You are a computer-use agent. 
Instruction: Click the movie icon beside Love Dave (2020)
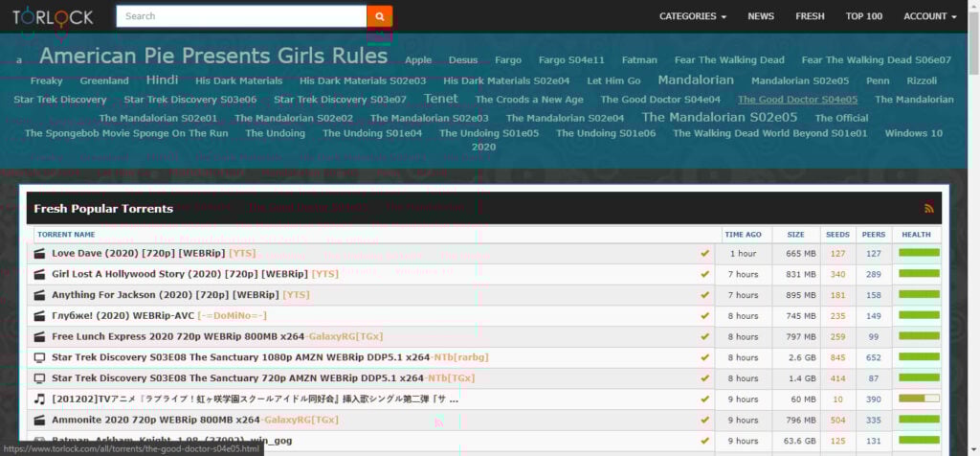click(x=40, y=253)
